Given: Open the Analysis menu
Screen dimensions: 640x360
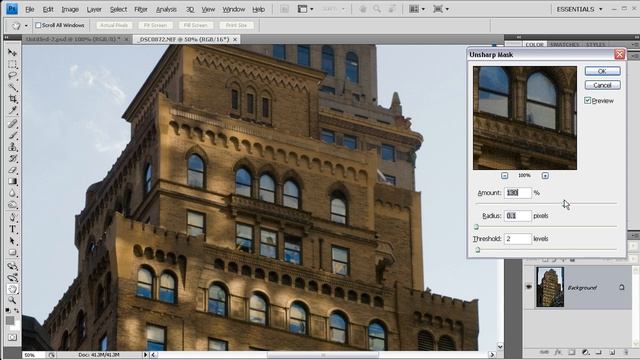Looking at the screenshot, I should pyautogui.click(x=166, y=9).
